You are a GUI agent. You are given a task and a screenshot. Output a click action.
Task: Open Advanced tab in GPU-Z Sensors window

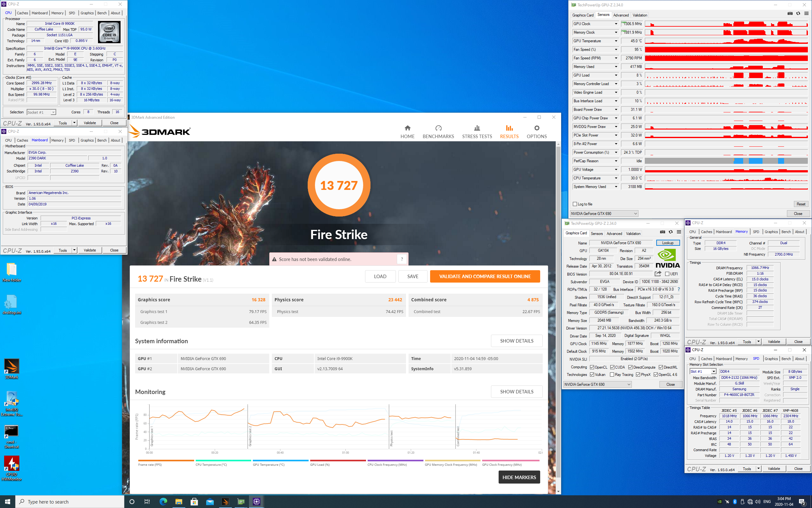pos(621,15)
